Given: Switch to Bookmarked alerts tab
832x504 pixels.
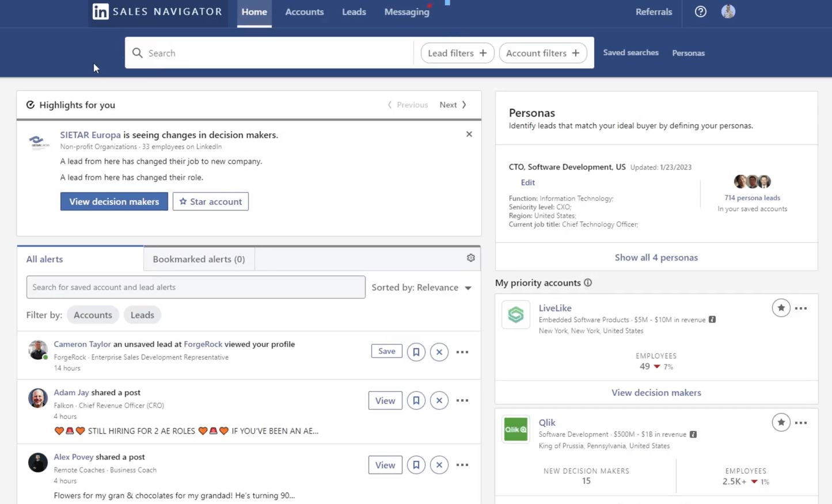Looking at the screenshot, I should pos(199,259).
